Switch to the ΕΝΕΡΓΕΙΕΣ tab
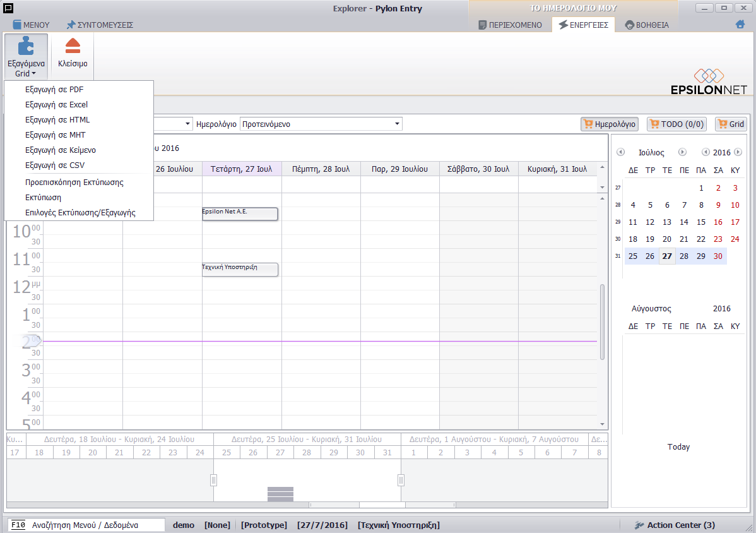Screen dimensions: 756x533 point(583,25)
